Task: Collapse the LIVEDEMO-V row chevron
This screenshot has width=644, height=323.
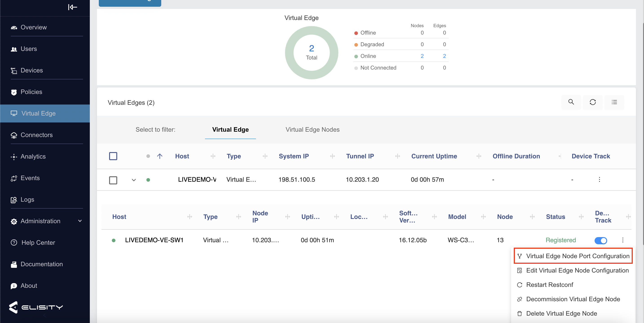Action: click(134, 180)
